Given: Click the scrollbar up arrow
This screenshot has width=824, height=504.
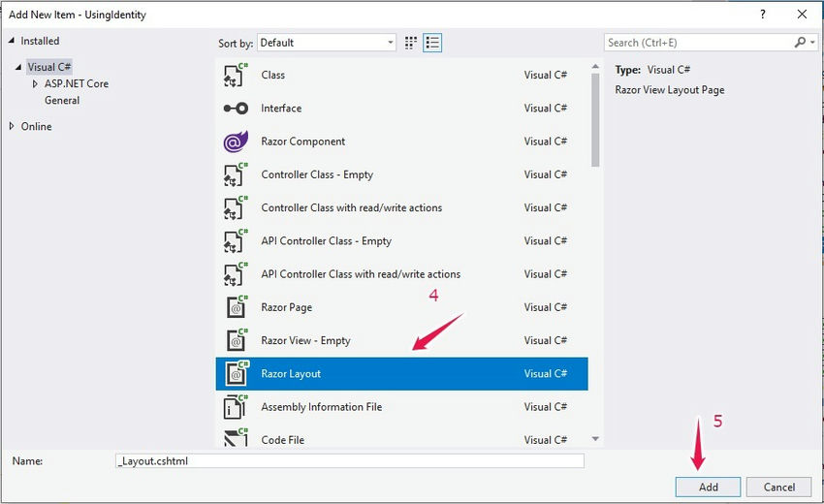Looking at the screenshot, I should pos(595,66).
